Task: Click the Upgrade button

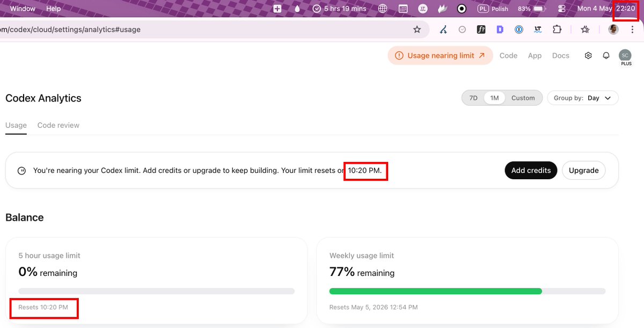Action: click(x=583, y=170)
